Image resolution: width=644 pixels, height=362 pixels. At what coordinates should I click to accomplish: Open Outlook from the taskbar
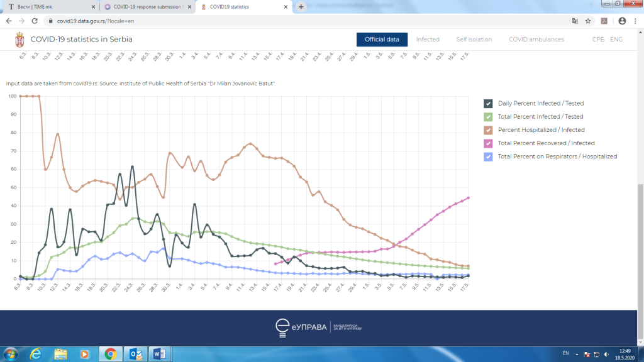[135, 354]
